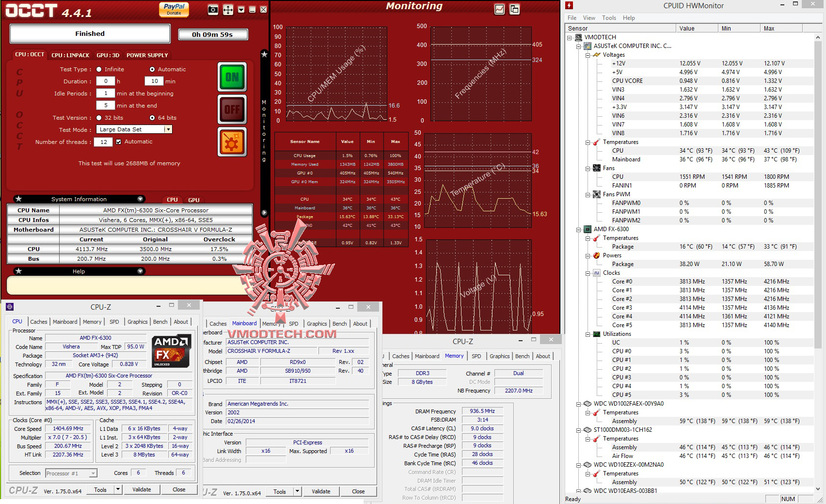Collapse the System Information panel
The image size is (826, 504).
pyautogui.click(x=140, y=199)
